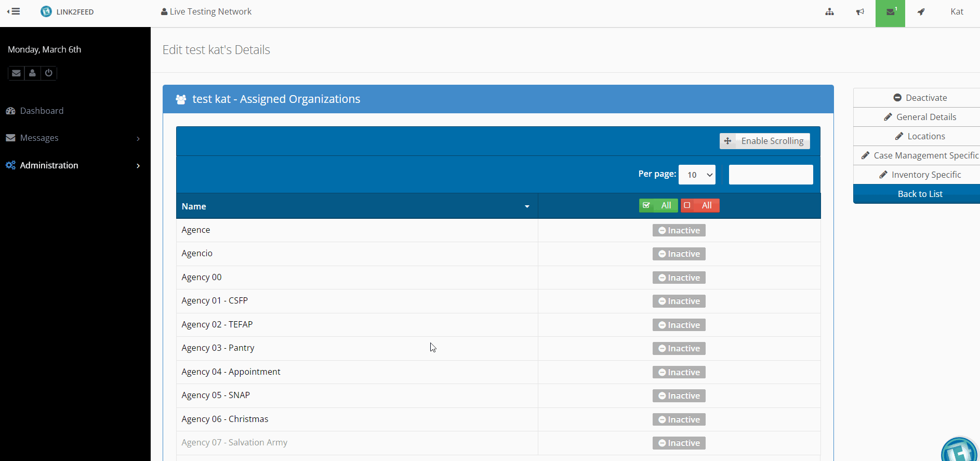The width and height of the screenshot is (980, 461).
Task: Click the Back to List button
Action: (x=920, y=194)
